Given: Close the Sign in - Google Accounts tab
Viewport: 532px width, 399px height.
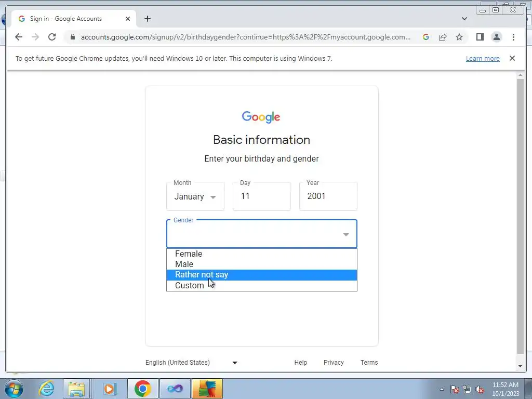Looking at the screenshot, I should coord(128,19).
